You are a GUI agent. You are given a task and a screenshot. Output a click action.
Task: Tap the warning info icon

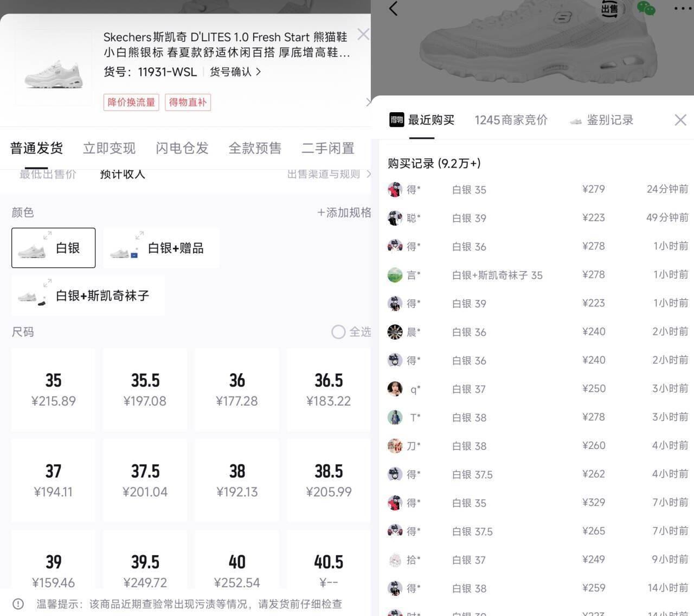pos(18,604)
